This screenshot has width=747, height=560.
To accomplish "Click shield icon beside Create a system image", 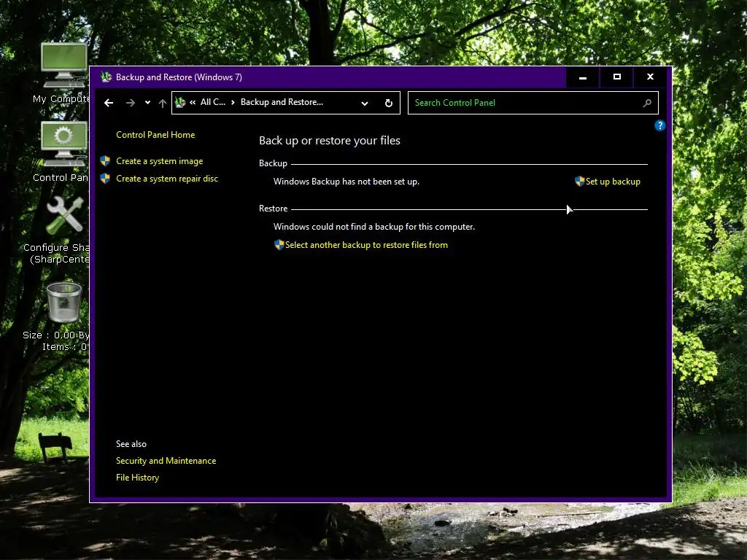I will point(105,161).
